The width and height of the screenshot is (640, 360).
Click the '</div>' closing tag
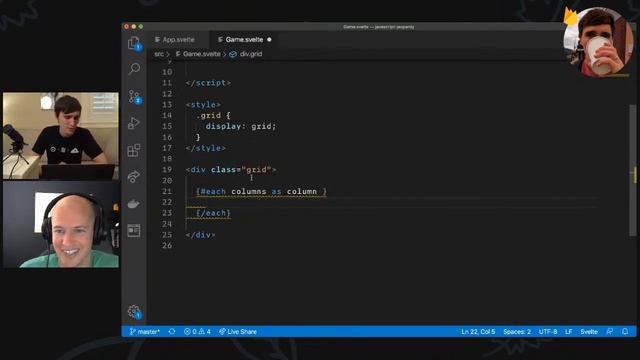coord(200,235)
